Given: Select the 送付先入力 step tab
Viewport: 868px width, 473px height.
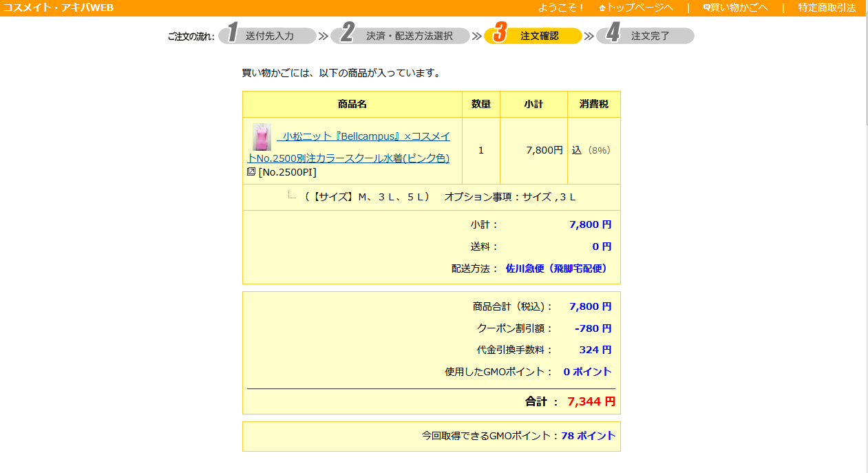Looking at the screenshot, I should [270, 36].
